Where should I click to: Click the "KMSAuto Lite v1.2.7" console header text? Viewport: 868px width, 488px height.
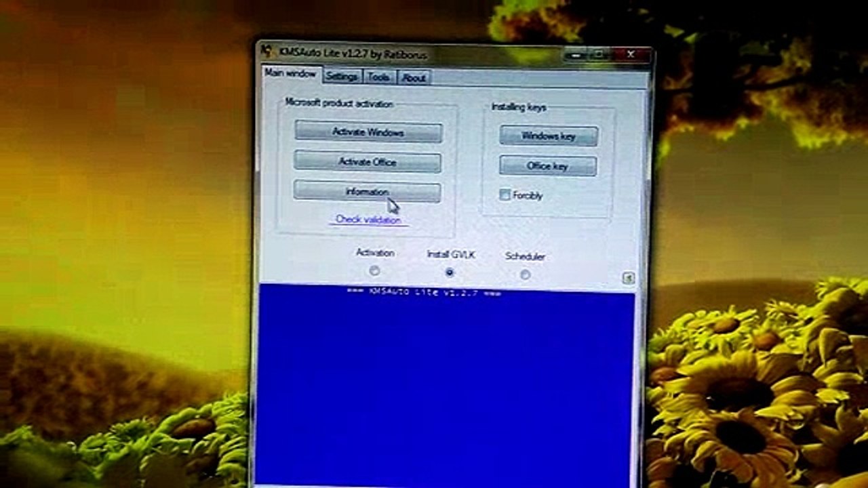pos(424,292)
